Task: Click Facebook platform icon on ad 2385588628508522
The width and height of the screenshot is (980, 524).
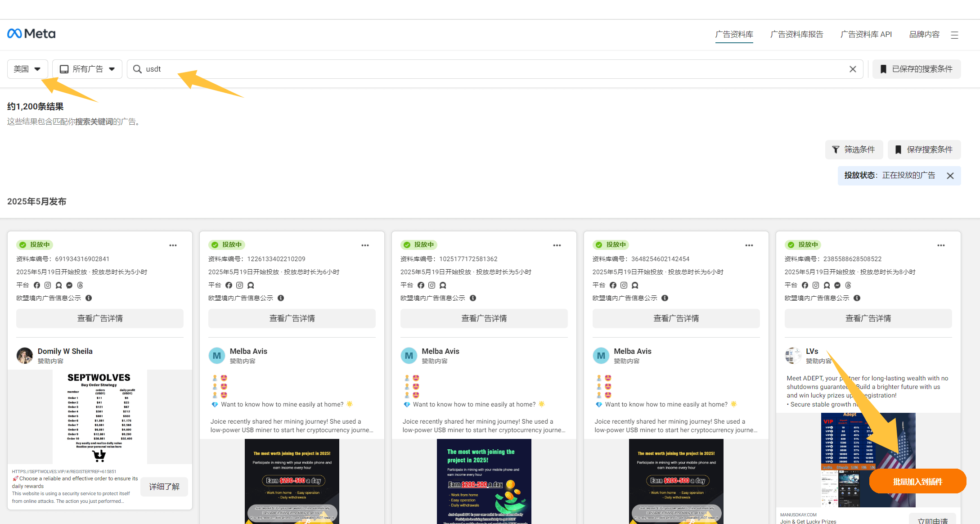Action: (x=805, y=285)
